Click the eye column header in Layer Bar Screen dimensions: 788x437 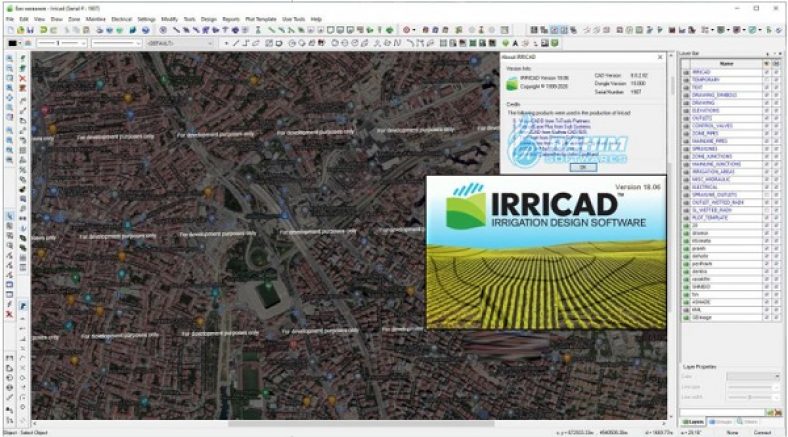click(766, 64)
